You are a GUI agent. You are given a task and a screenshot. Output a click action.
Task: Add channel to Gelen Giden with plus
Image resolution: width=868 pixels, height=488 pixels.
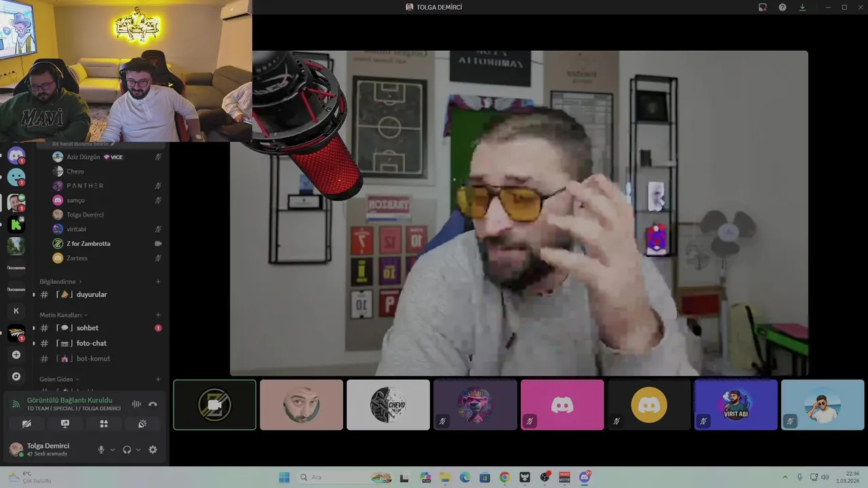158,379
